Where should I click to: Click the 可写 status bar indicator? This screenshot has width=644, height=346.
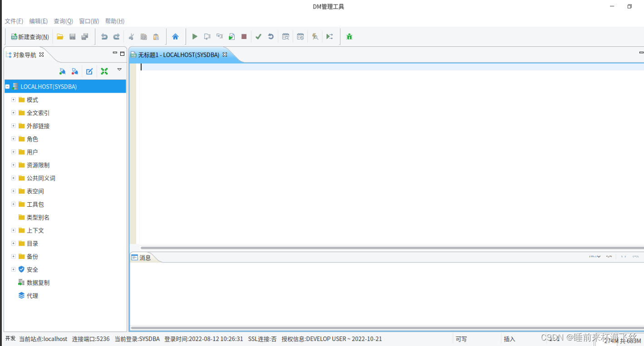point(461,339)
